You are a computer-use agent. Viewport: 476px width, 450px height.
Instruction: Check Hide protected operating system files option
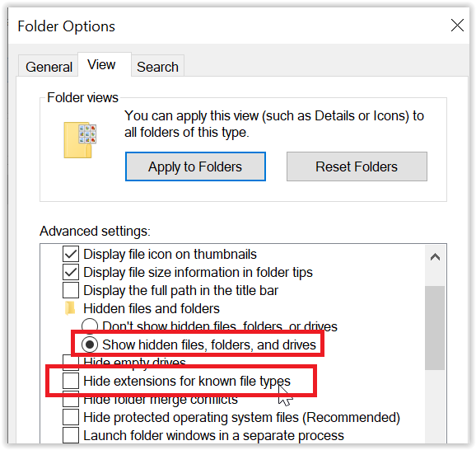tap(71, 417)
